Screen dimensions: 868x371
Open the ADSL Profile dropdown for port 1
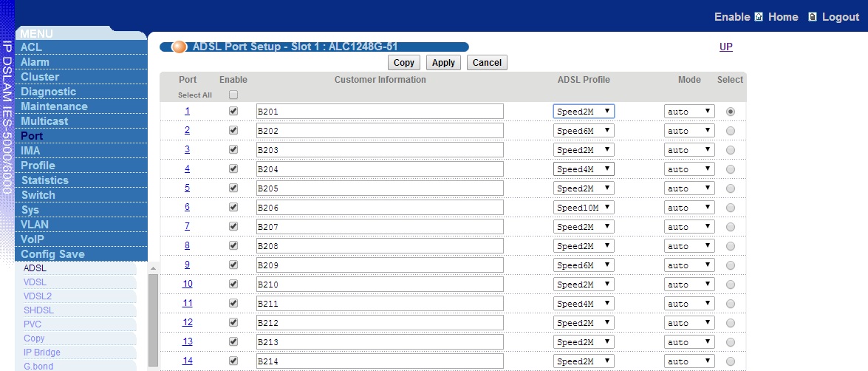click(x=584, y=112)
